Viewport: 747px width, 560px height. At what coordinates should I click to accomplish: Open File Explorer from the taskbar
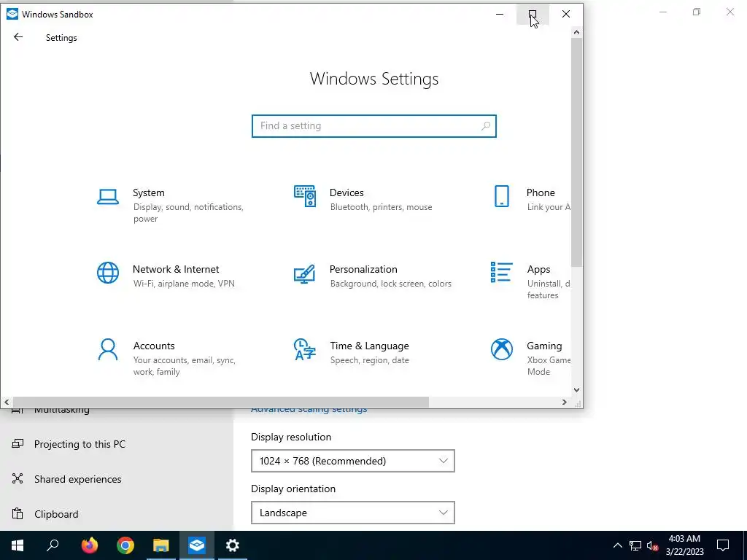click(161, 545)
